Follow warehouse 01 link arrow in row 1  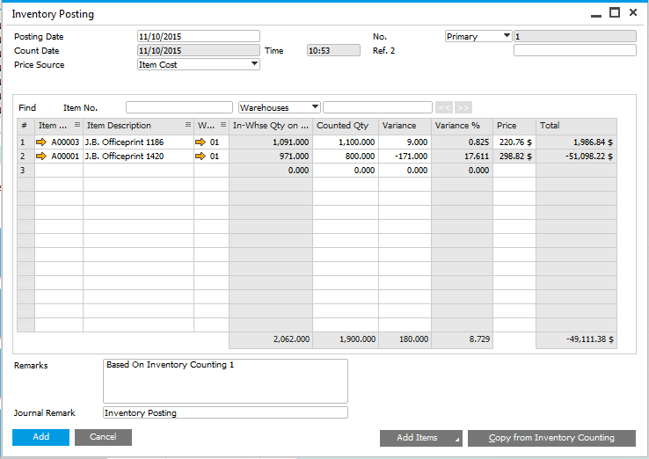(200, 142)
